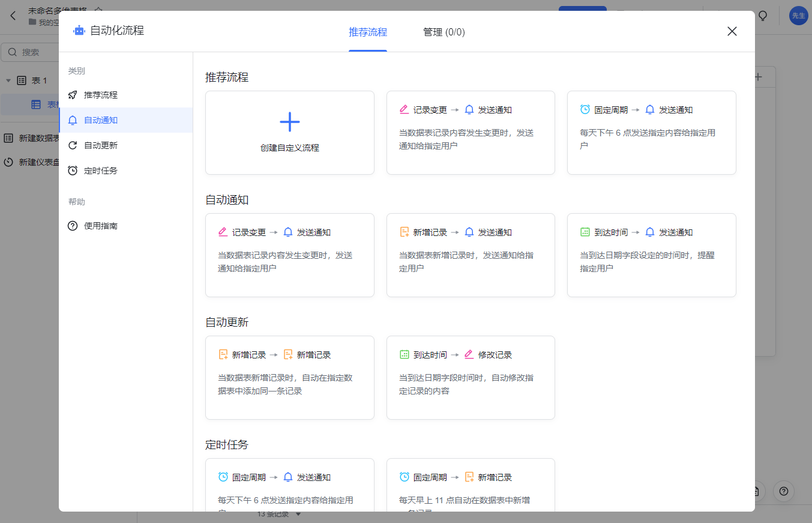The width and height of the screenshot is (812, 523).
Task: Click the 自动通知 bell icon in sidebar
Action: point(73,120)
